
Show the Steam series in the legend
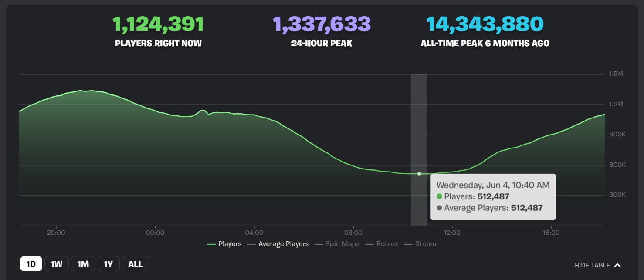pyautogui.click(x=420, y=244)
